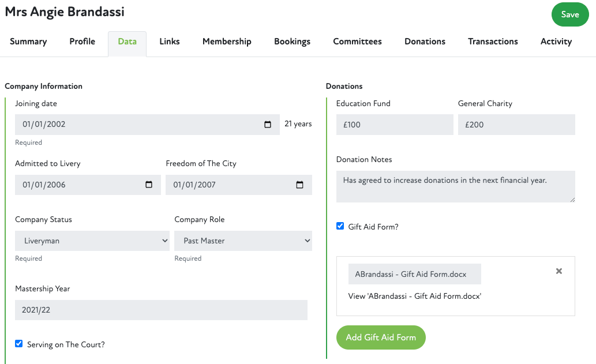Click into the Mastership Year field

click(x=161, y=310)
